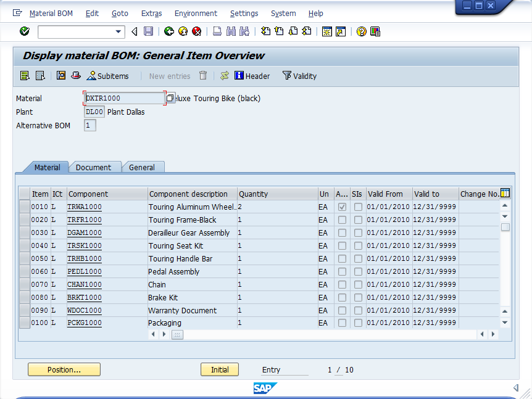Click the red hat icon beside Subitems
This screenshot has height=399, width=532.
point(76,75)
